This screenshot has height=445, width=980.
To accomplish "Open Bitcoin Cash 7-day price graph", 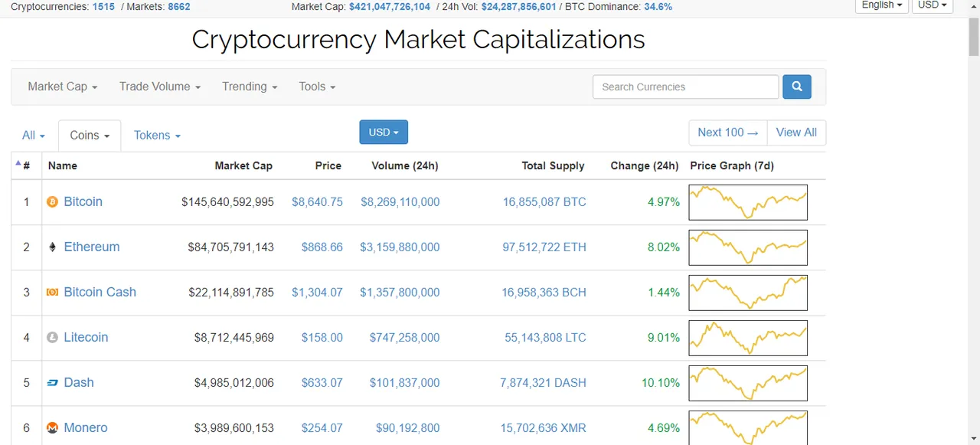I will (748, 293).
